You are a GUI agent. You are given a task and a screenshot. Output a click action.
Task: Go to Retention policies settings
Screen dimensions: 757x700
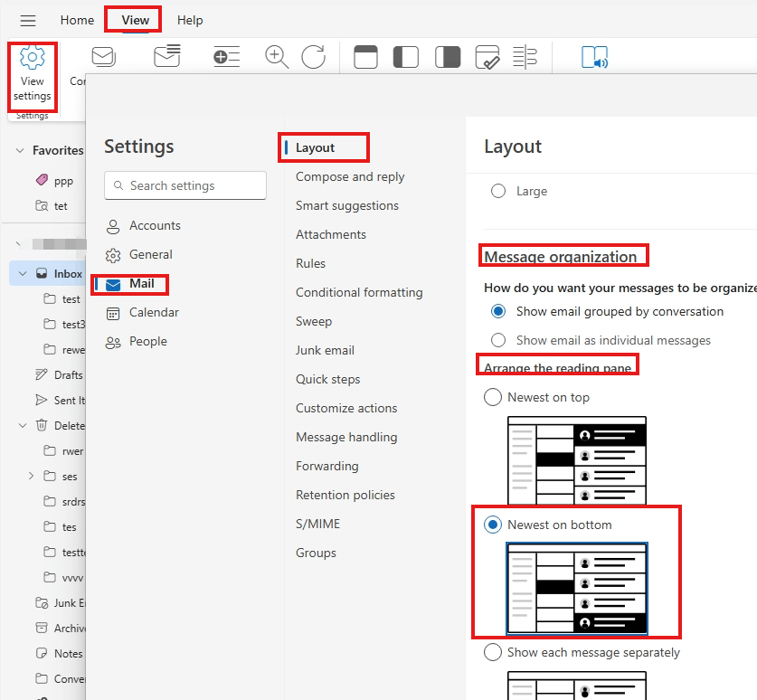click(x=345, y=496)
